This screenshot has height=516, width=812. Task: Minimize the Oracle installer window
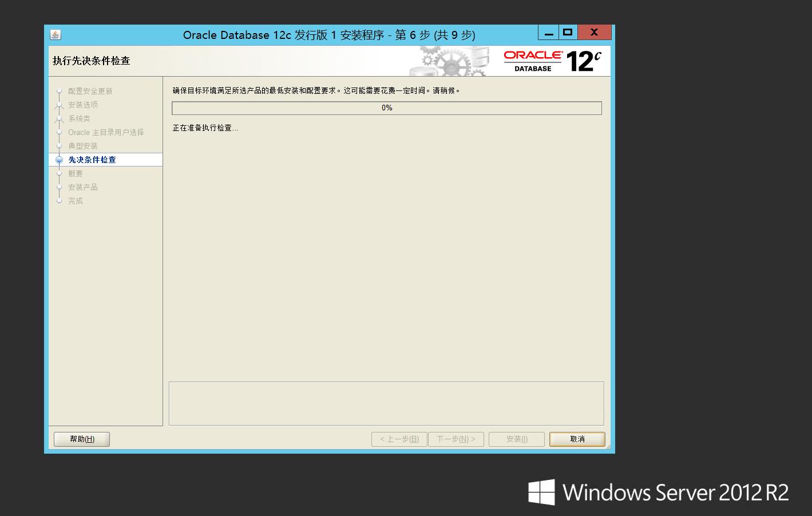point(548,33)
